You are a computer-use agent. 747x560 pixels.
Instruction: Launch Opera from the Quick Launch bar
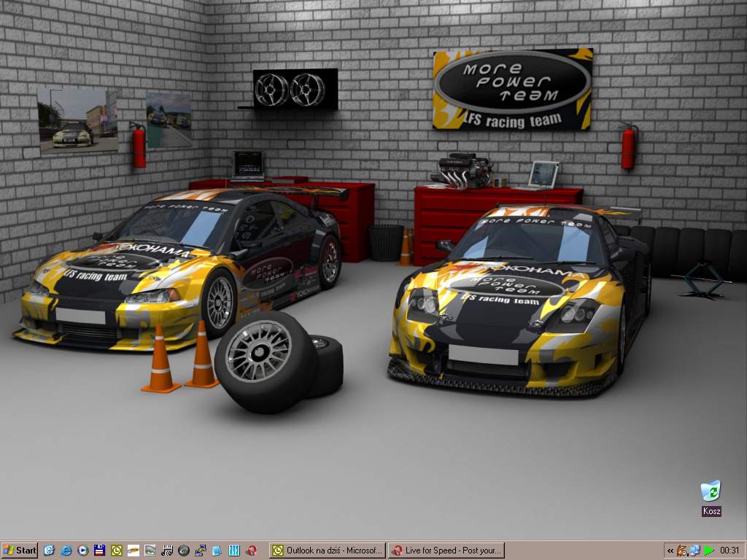(252, 551)
